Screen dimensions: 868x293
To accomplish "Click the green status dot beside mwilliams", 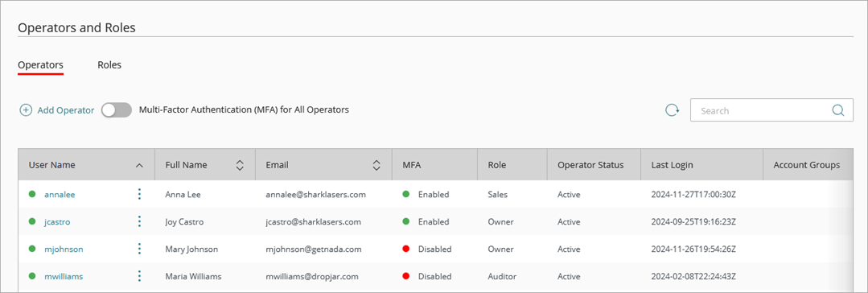I will 32,276.
